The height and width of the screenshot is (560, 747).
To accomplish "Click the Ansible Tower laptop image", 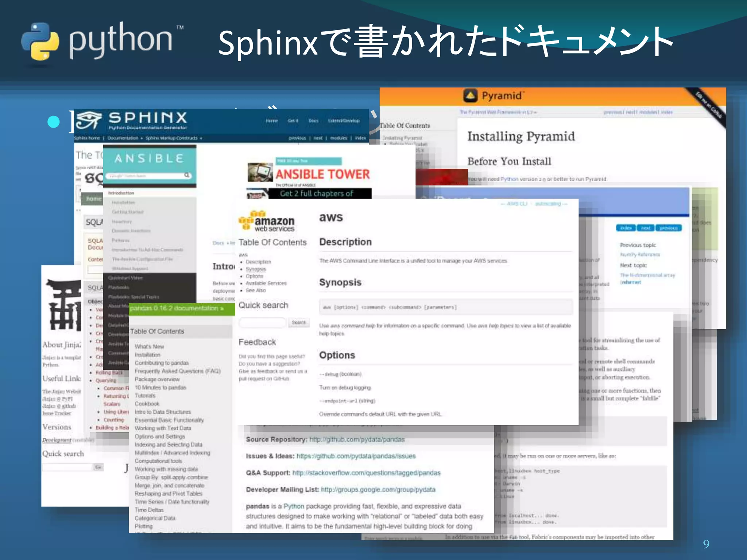I will click(x=260, y=172).
